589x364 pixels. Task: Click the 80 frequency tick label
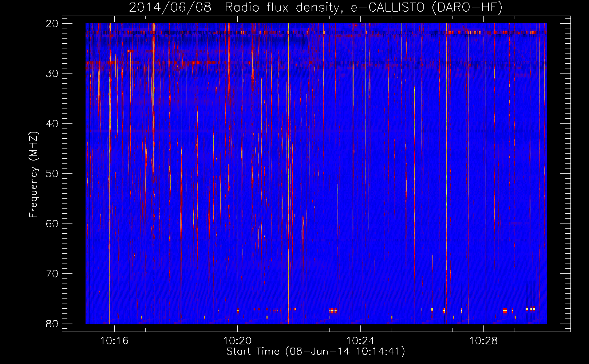click(x=52, y=324)
